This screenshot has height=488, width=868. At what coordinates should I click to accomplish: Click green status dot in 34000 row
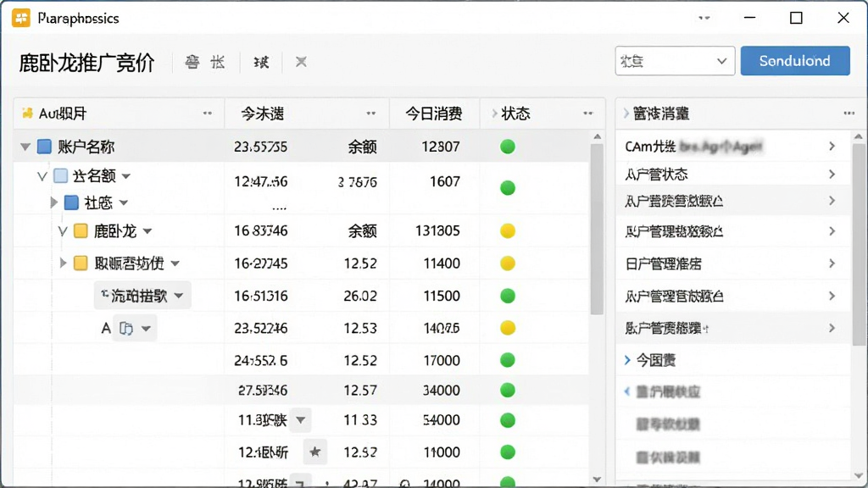pyautogui.click(x=508, y=391)
